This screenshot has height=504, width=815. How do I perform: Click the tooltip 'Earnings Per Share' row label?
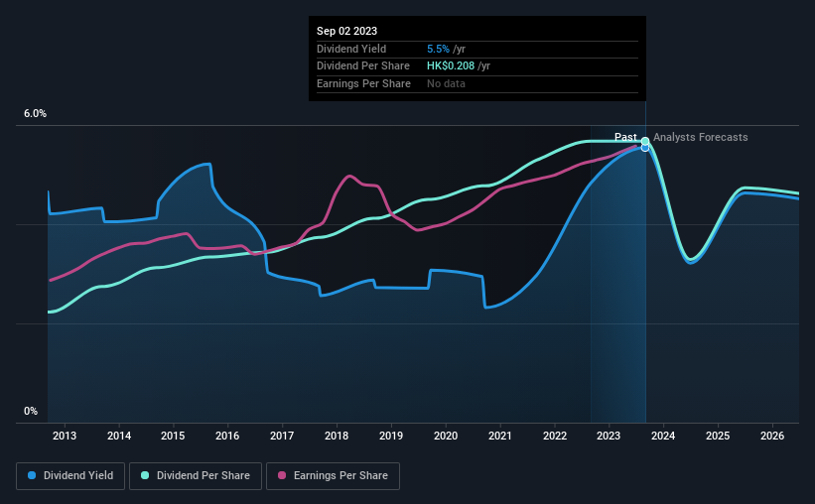tap(363, 83)
